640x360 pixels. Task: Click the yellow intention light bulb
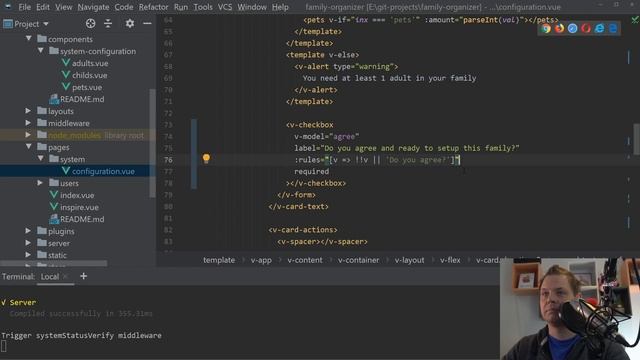coord(206,158)
